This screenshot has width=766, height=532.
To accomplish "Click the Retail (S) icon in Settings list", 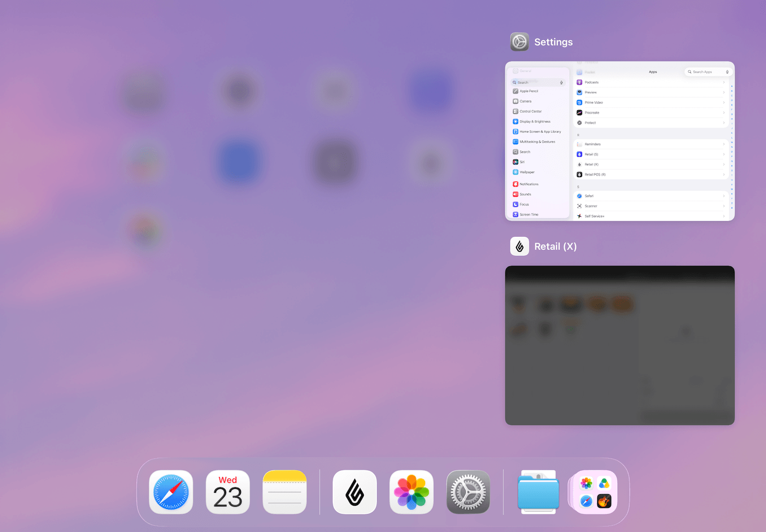I will (x=579, y=154).
